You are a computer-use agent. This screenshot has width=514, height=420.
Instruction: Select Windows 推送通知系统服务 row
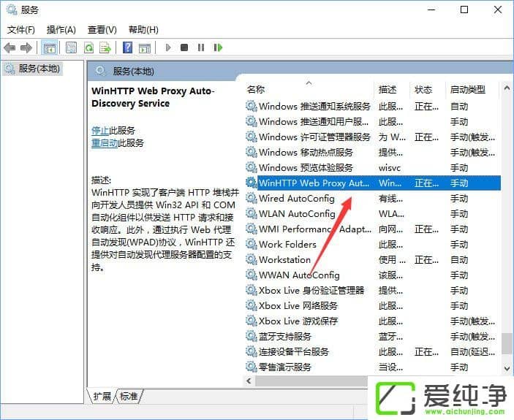(373, 107)
